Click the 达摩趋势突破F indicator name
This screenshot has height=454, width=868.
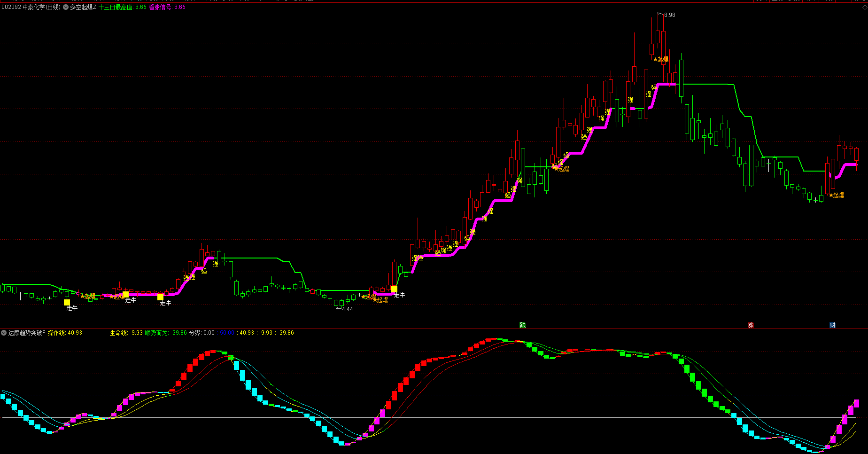(27, 333)
